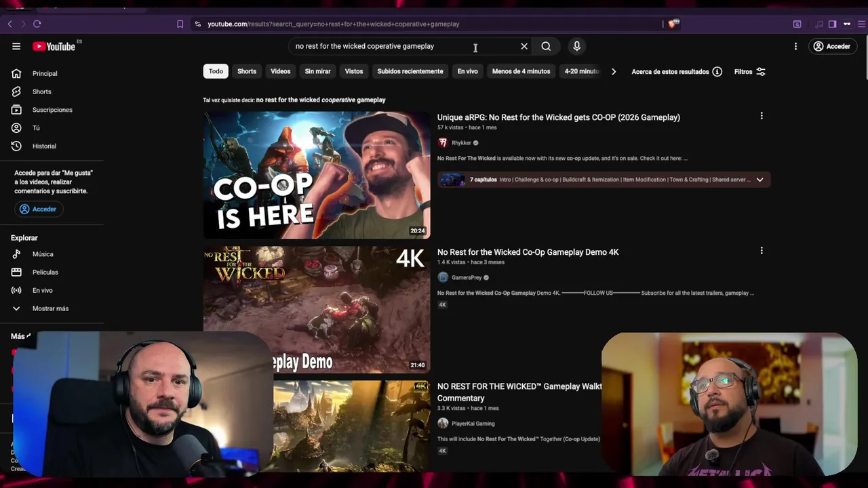
Task: Open Suscripciones in the sidebar
Action: click(x=52, y=110)
